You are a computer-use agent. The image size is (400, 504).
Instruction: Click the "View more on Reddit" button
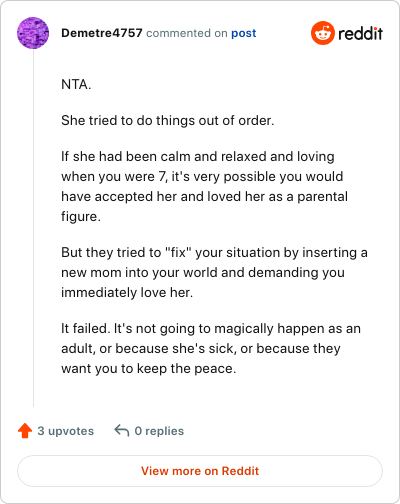[x=200, y=471]
